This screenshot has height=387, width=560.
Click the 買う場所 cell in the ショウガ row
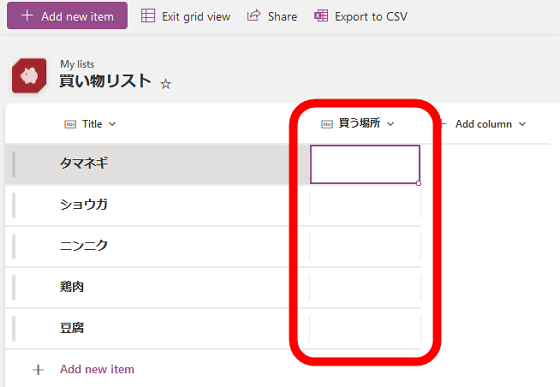(x=365, y=205)
